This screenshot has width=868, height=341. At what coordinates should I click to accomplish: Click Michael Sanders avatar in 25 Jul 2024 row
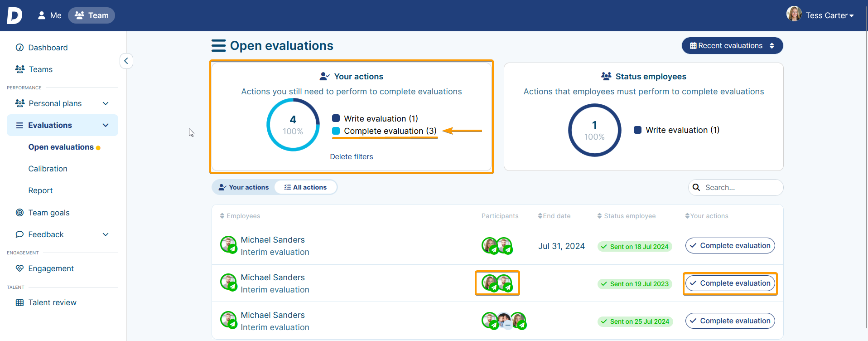pos(229,320)
